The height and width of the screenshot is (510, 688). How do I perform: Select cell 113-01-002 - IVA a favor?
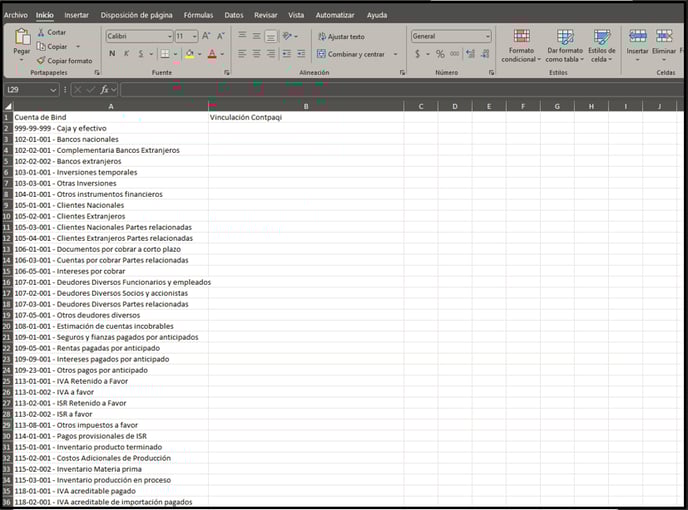click(111, 392)
